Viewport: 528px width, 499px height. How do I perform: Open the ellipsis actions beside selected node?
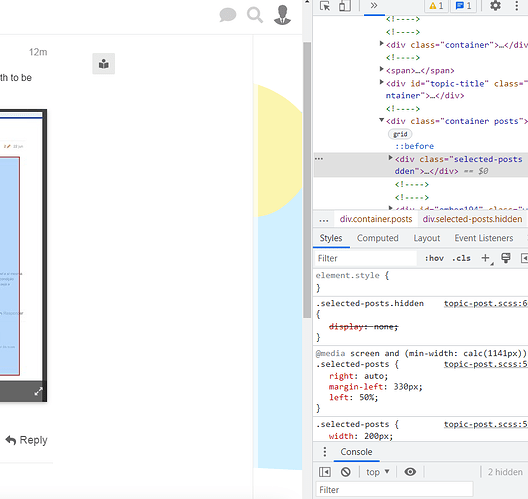319,159
